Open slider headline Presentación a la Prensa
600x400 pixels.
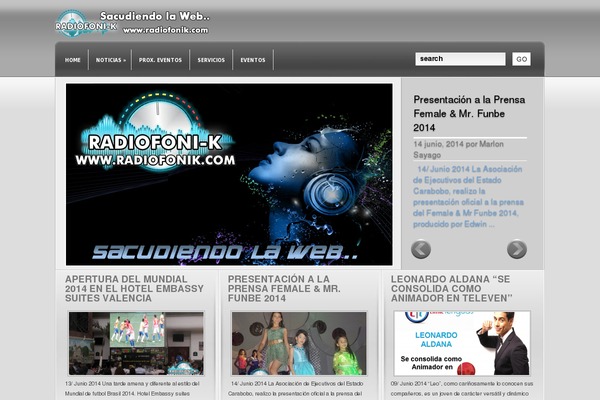(469, 114)
